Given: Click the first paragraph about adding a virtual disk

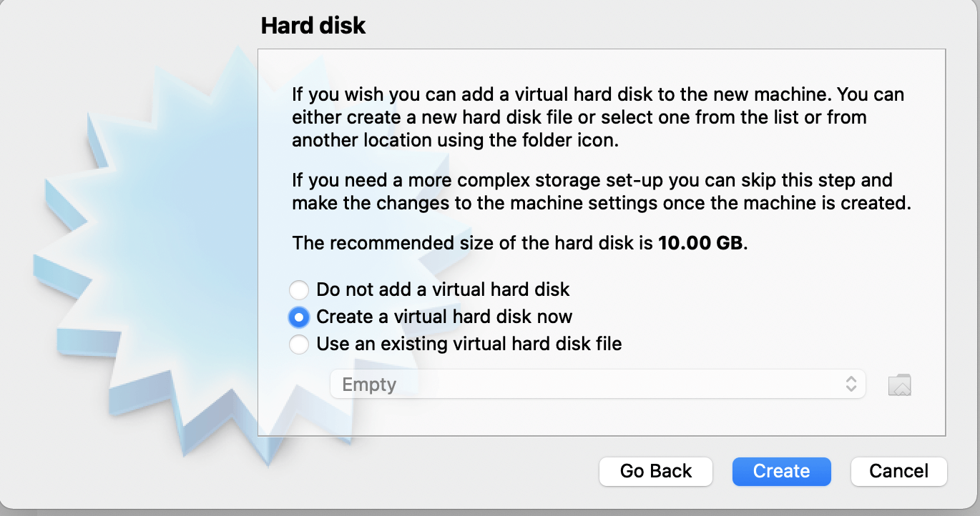Looking at the screenshot, I should click(x=598, y=117).
